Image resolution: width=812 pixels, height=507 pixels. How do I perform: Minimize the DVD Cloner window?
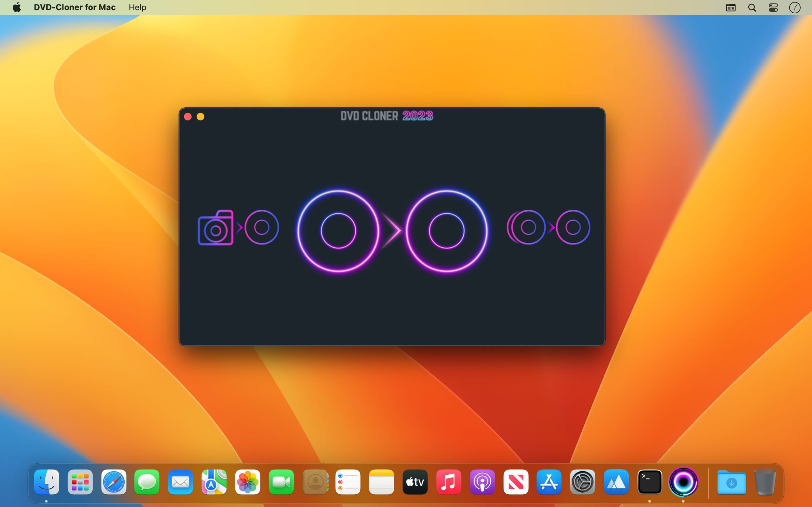(200, 117)
